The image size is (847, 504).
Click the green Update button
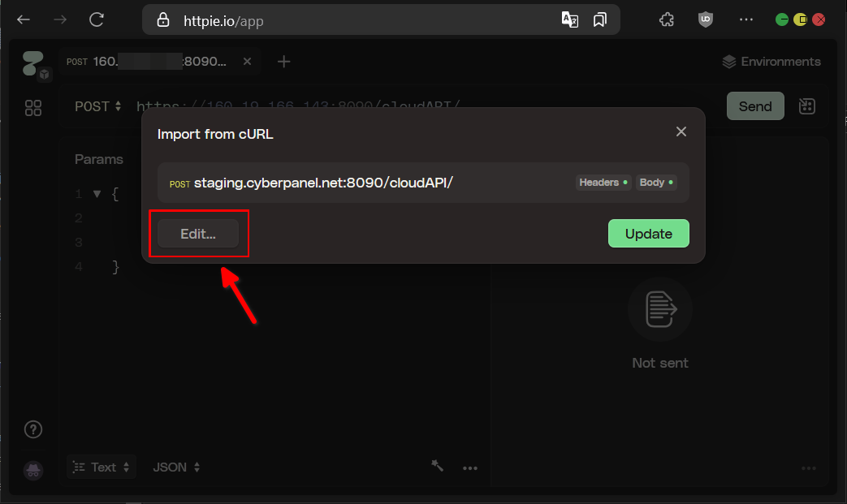(649, 234)
